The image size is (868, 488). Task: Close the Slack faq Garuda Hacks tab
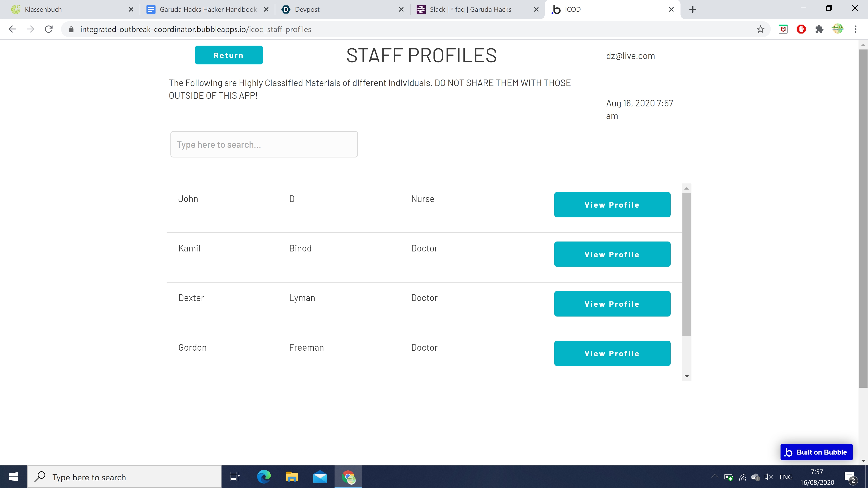536,9
